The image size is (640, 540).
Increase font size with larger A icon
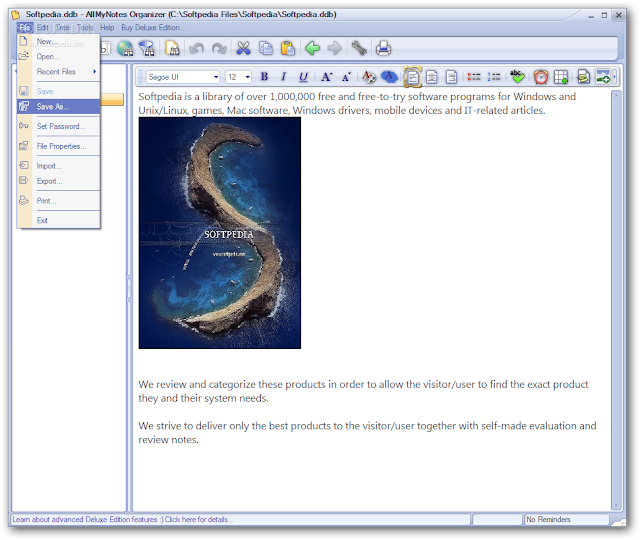(327, 77)
